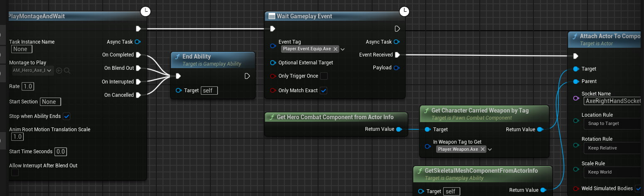The image size is (644, 196).
Task: Enable the Only Trigger Once checkbox
Action: 324,76
